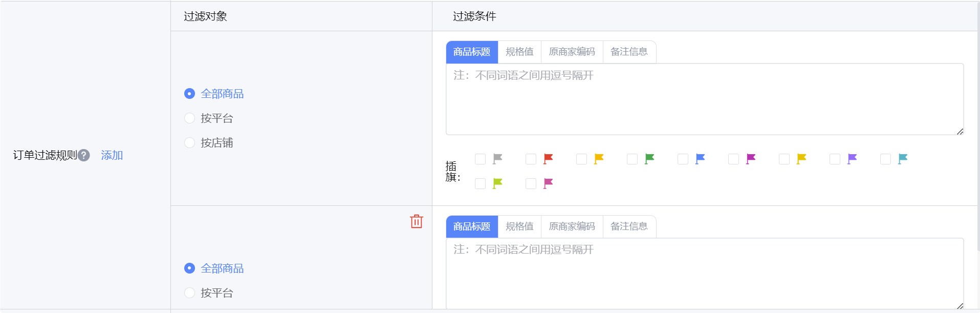The width and height of the screenshot is (980, 313).
Task: Click the pink flag in the second row
Action: pyautogui.click(x=548, y=183)
